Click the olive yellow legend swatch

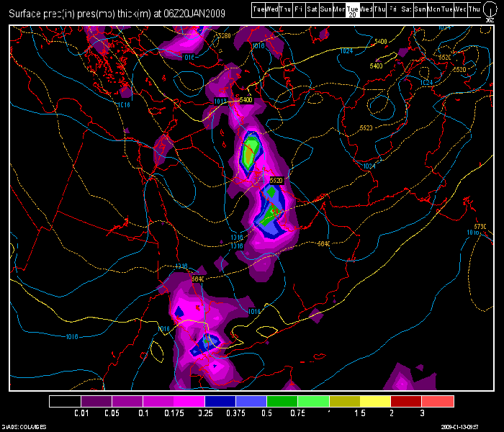pyautogui.click(x=345, y=401)
